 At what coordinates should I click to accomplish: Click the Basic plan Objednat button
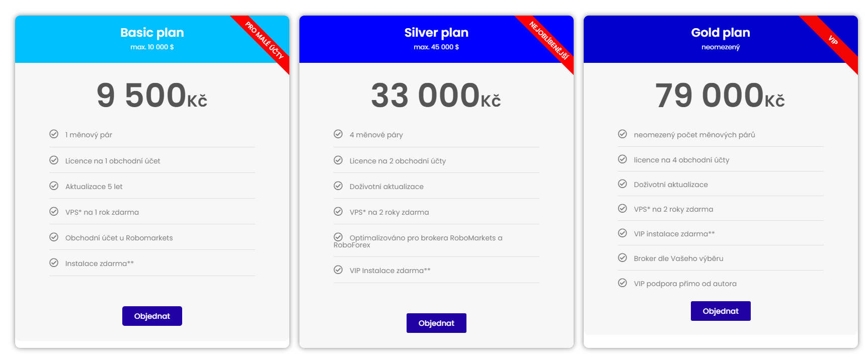pos(152,316)
